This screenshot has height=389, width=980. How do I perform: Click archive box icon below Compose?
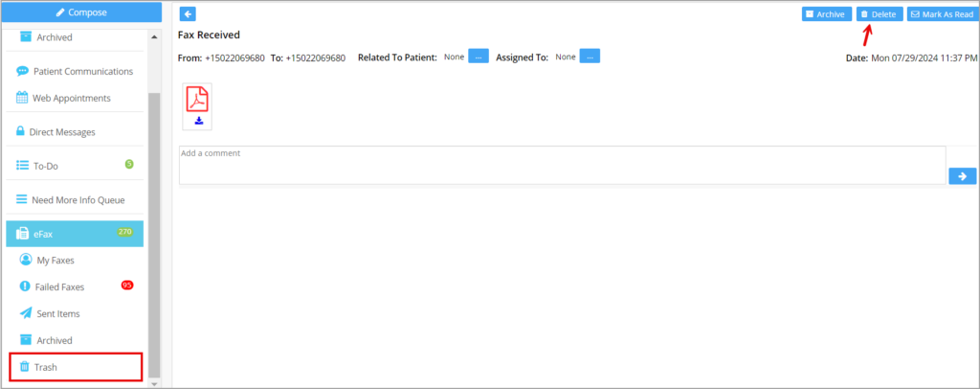point(26,37)
